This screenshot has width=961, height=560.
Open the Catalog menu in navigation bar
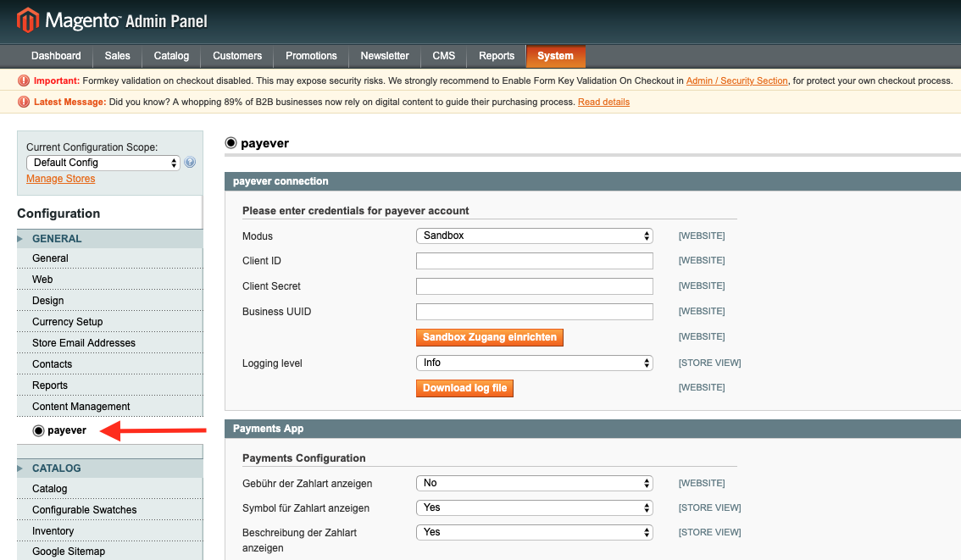coord(171,56)
